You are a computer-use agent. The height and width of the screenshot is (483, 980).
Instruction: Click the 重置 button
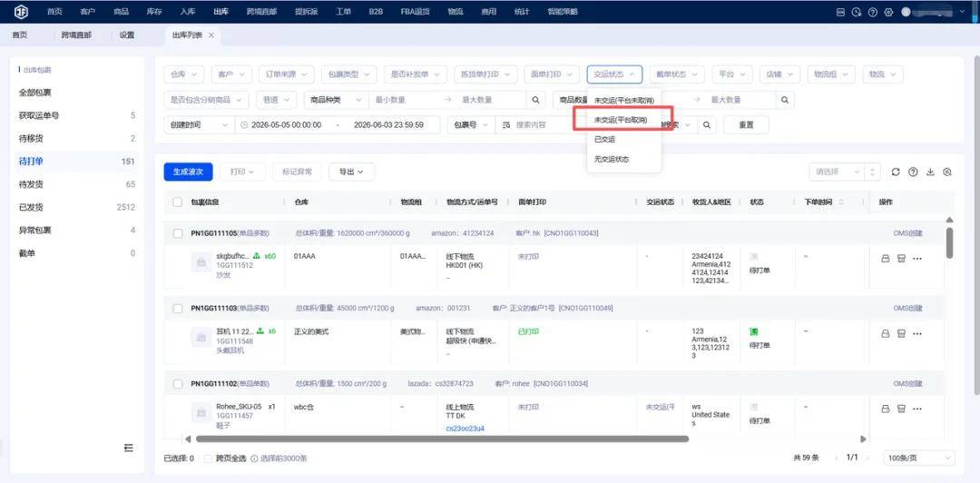(x=746, y=124)
